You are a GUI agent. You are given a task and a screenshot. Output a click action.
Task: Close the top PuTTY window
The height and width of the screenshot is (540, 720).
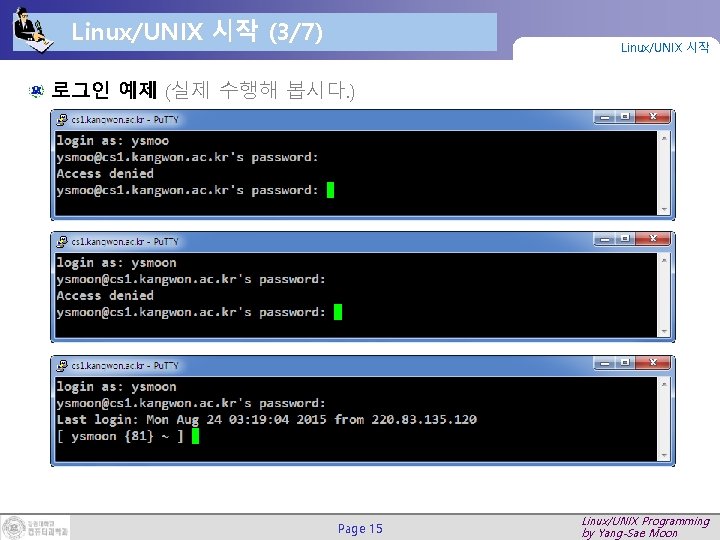click(x=653, y=117)
